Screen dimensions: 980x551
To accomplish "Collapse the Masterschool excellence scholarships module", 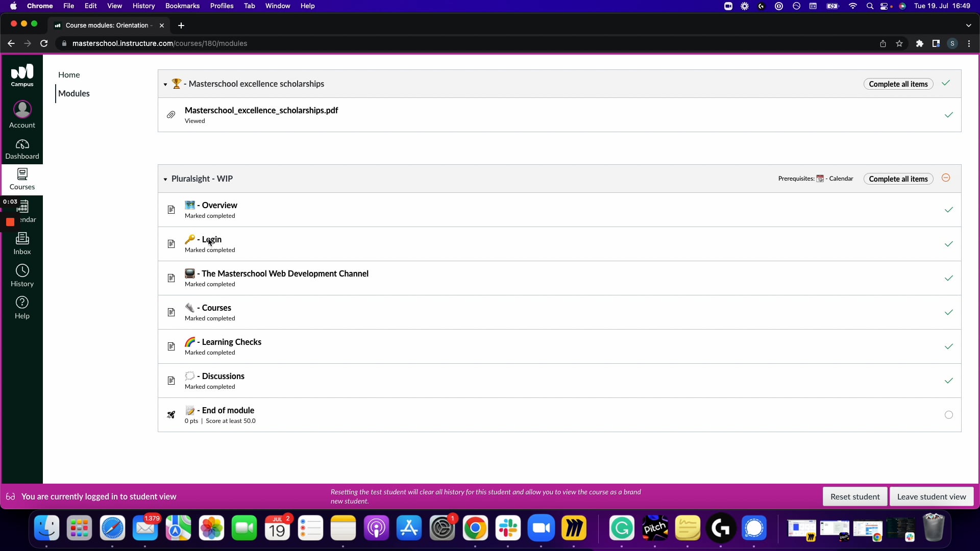I will point(165,85).
